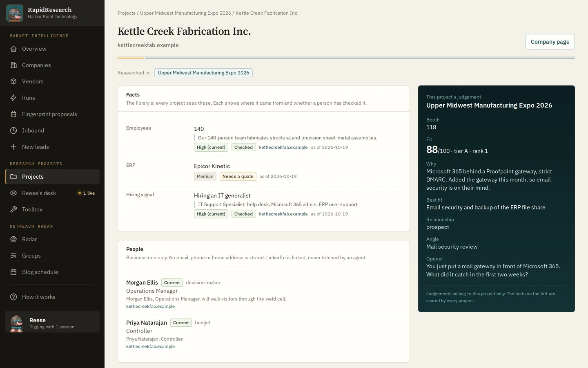Click the Needs a quote badge
The height and width of the screenshot is (368, 588).
tap(238, 176)
